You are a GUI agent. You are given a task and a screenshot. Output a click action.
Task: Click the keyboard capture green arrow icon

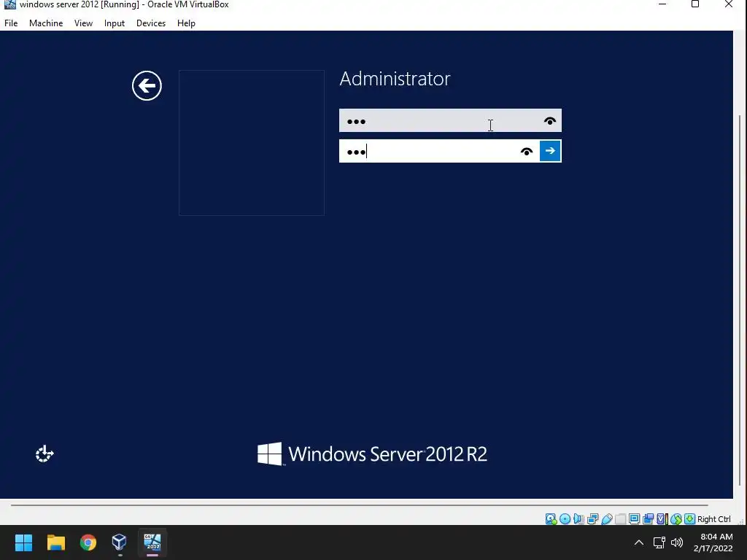(690, 518)
